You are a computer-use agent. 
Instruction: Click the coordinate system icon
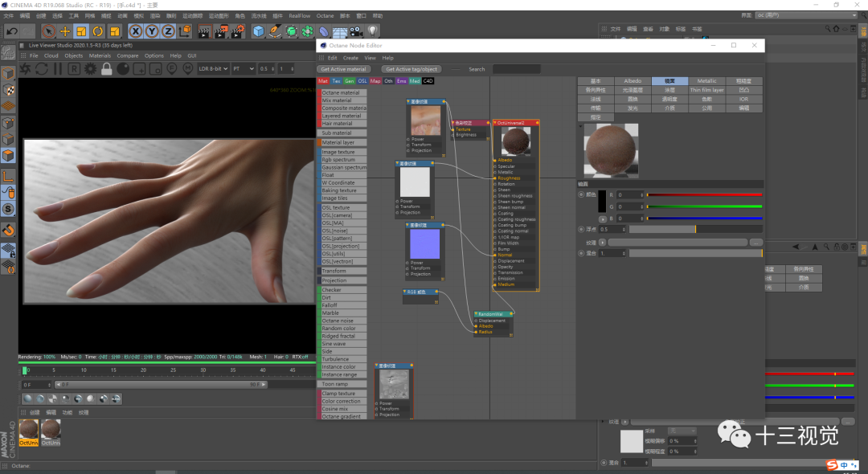(185, 31)
